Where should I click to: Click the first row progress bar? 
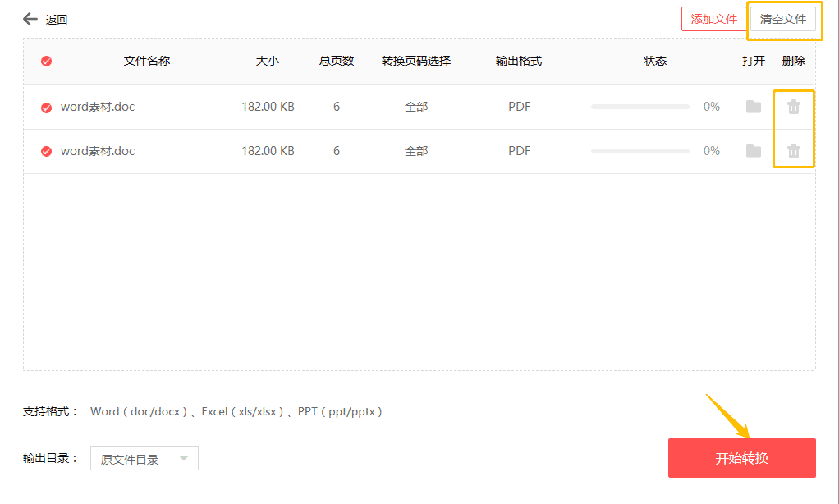(640, 107)
